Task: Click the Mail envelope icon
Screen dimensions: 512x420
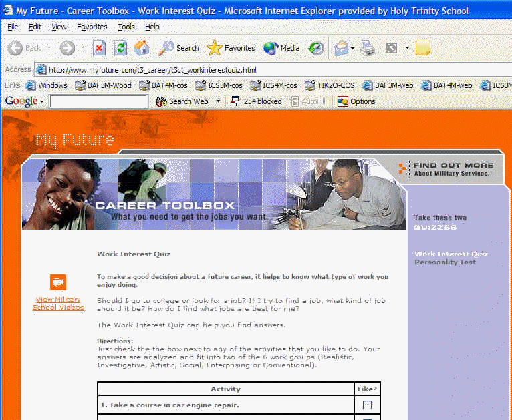Action: pyautogui.click(x=342, y=48)
